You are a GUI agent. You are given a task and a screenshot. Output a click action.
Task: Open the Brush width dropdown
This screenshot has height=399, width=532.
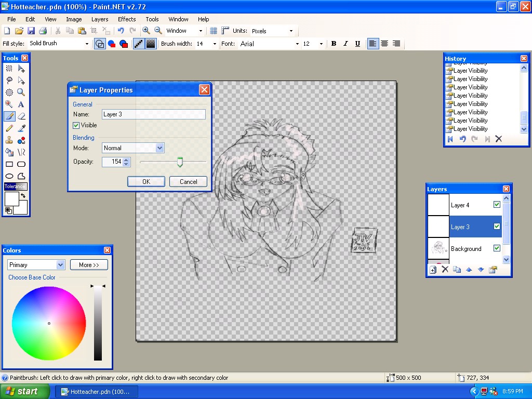click(215, 44)
